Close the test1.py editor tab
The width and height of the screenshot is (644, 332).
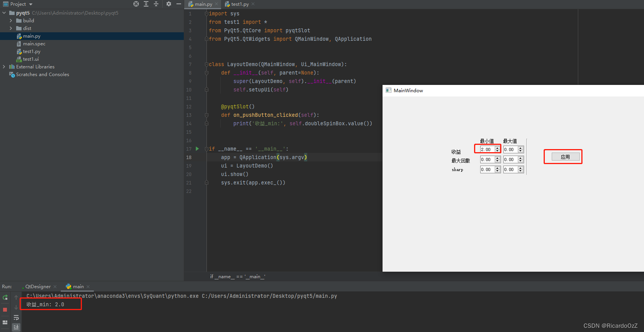point(253,4)
